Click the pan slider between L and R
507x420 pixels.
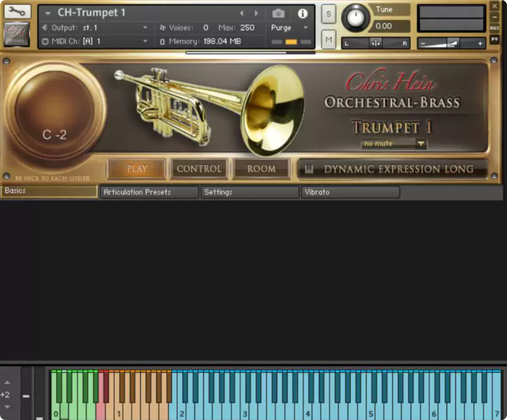click(x=376, y=43)
